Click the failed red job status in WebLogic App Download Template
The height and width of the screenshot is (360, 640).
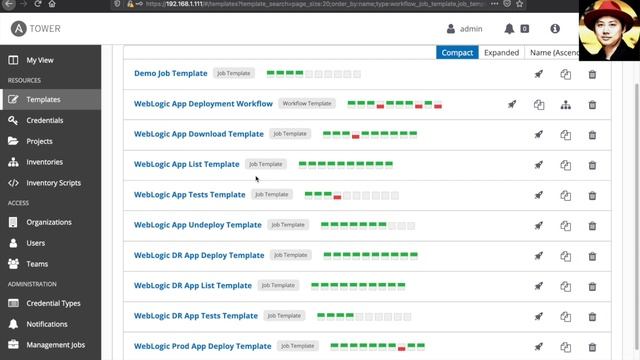(x=356, y=135)
